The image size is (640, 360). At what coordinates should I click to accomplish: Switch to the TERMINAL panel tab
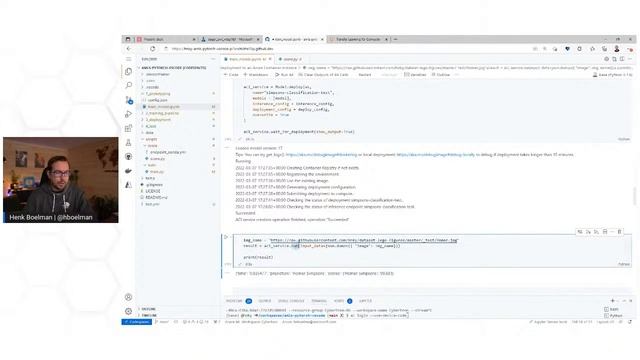[319, 301]
